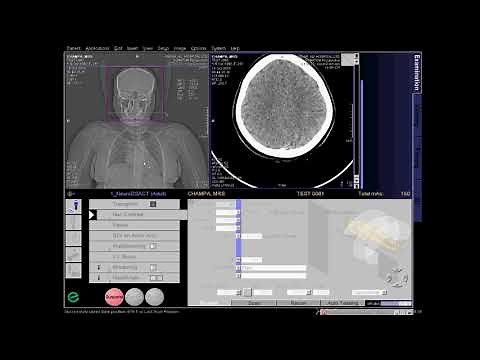The height and width of the screenshot is (360, 480).
Task: Click the first wide text input field
Action: [x=273, y=268]
